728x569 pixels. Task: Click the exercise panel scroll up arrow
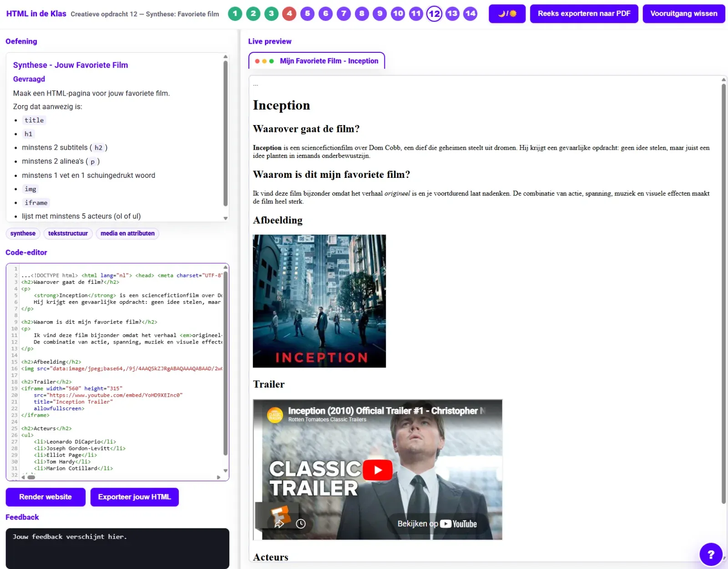pyautogui.click(x=225, y=57)
